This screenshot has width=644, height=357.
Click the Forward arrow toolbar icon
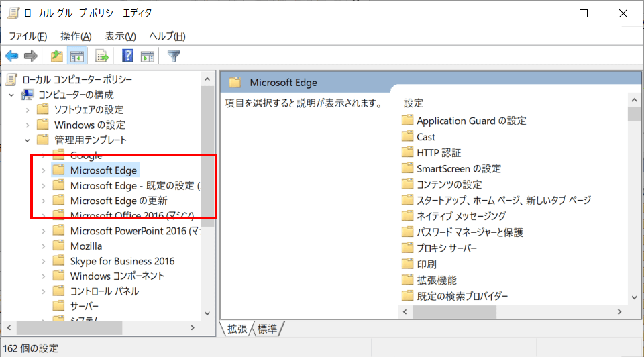pos(30,56)
